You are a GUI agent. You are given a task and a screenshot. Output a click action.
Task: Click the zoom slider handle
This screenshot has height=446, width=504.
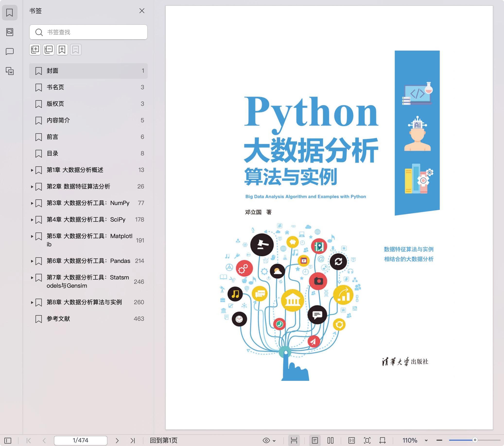475,440
